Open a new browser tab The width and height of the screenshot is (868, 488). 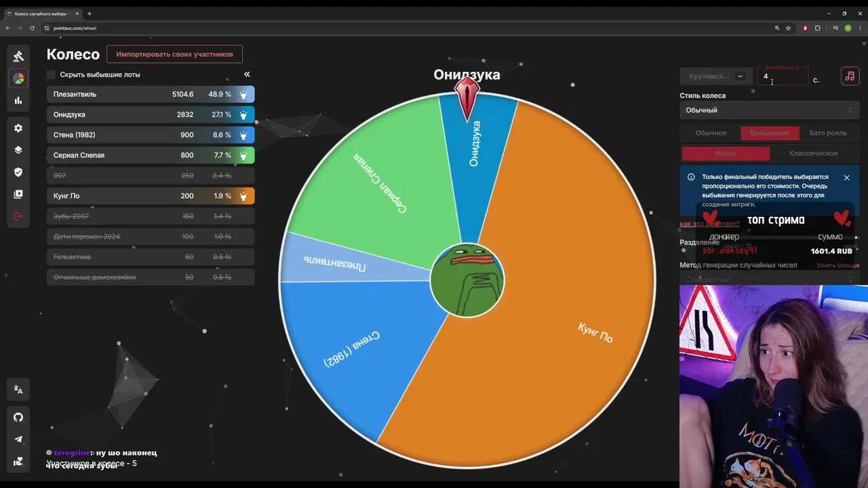(x=90, y=14)
